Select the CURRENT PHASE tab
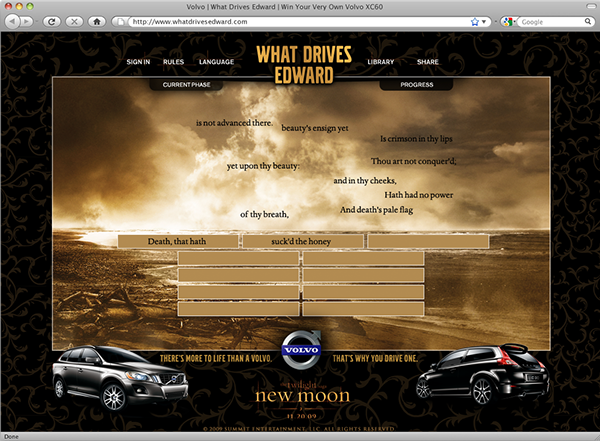600x441 pixels. (x=186, y=85)
